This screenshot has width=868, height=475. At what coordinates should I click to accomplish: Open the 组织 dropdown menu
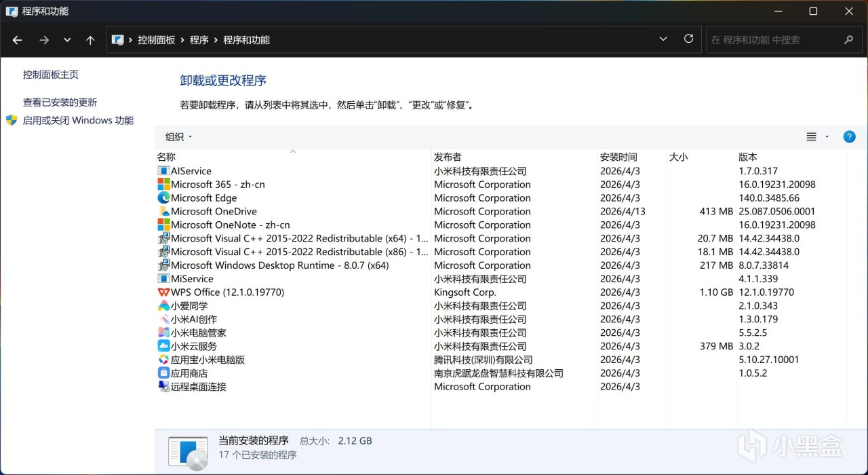coord(179,137)
